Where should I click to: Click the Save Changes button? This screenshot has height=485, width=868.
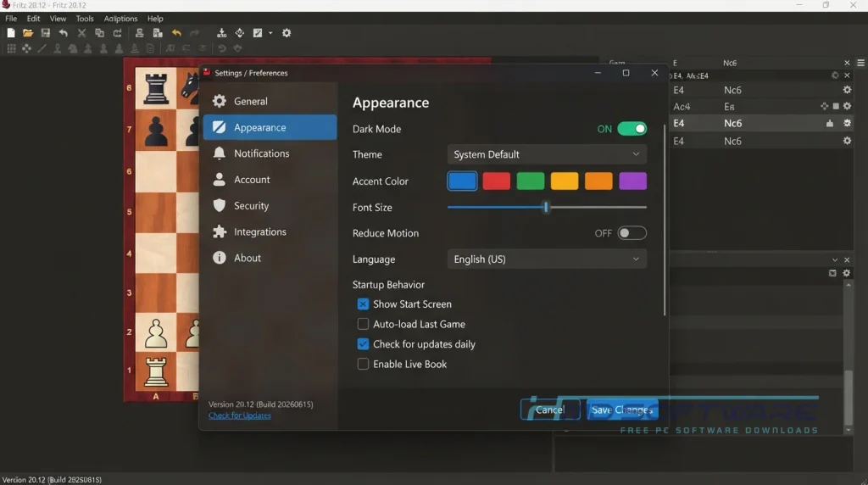[622, 410]
